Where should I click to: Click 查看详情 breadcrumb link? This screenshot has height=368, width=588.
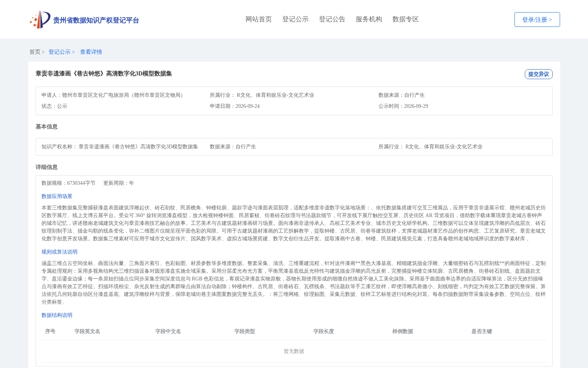coord(91,52)
